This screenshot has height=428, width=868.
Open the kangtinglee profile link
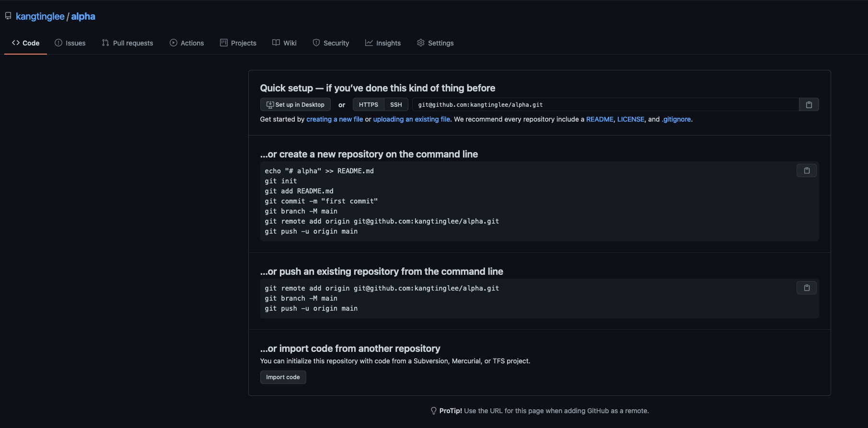(40, 16)
